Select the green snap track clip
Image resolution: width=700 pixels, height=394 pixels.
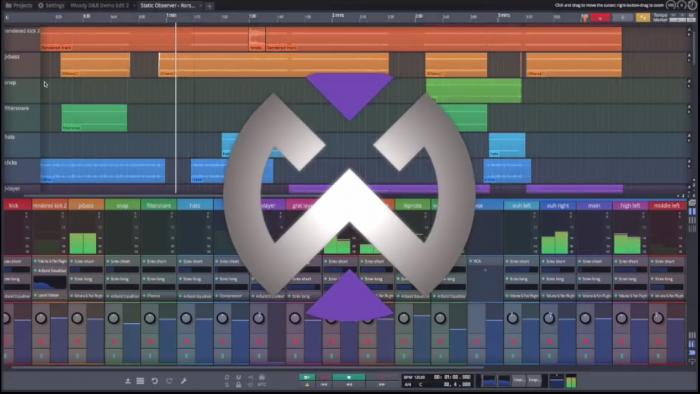(x=474, y=91)
